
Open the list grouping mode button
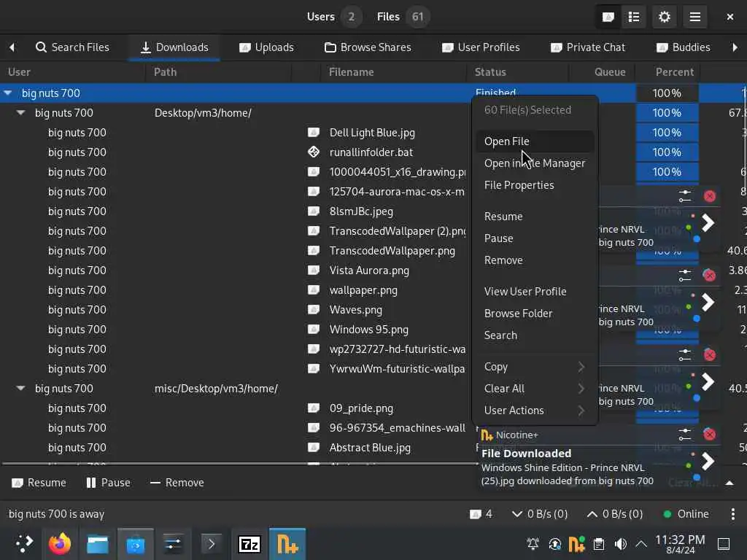click(634, 17)
